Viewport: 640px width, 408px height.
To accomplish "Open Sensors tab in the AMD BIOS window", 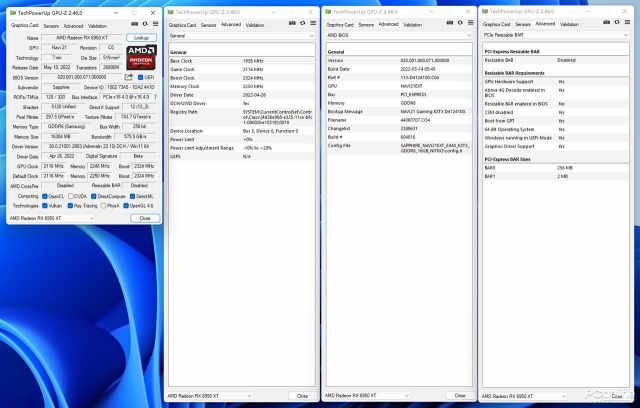I will coord(366,24).
